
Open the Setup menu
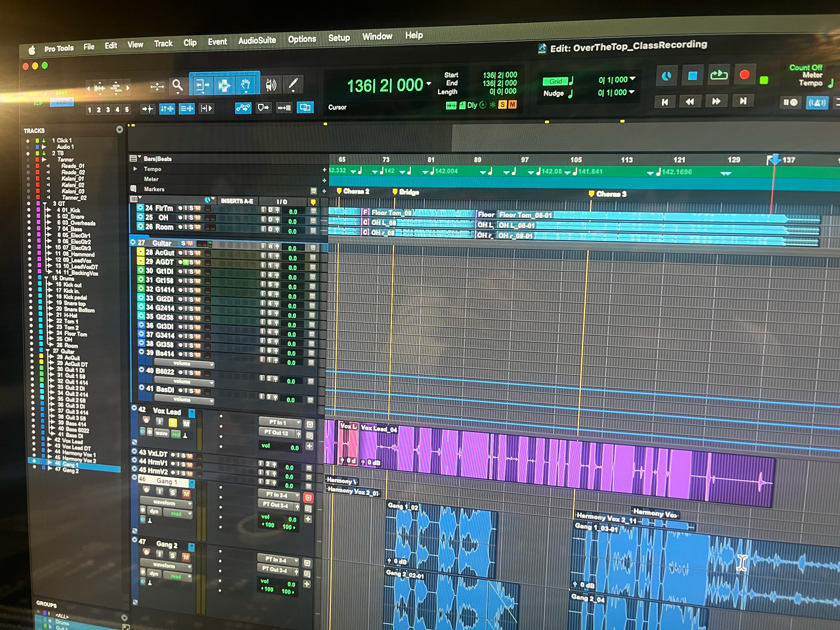(339, 38)
